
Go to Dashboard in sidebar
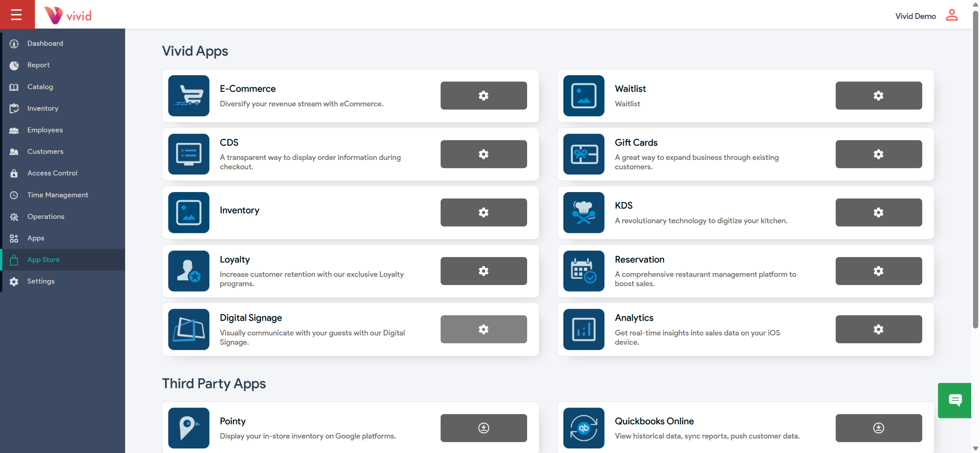pyautogui.click(x=45, y=44)
